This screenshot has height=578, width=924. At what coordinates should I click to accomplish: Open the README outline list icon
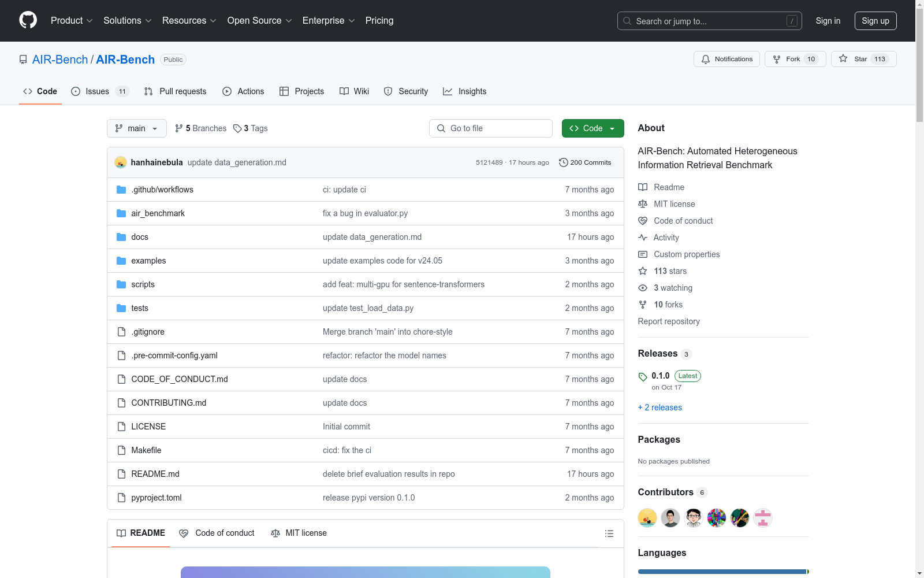click(x=609, y=533)
